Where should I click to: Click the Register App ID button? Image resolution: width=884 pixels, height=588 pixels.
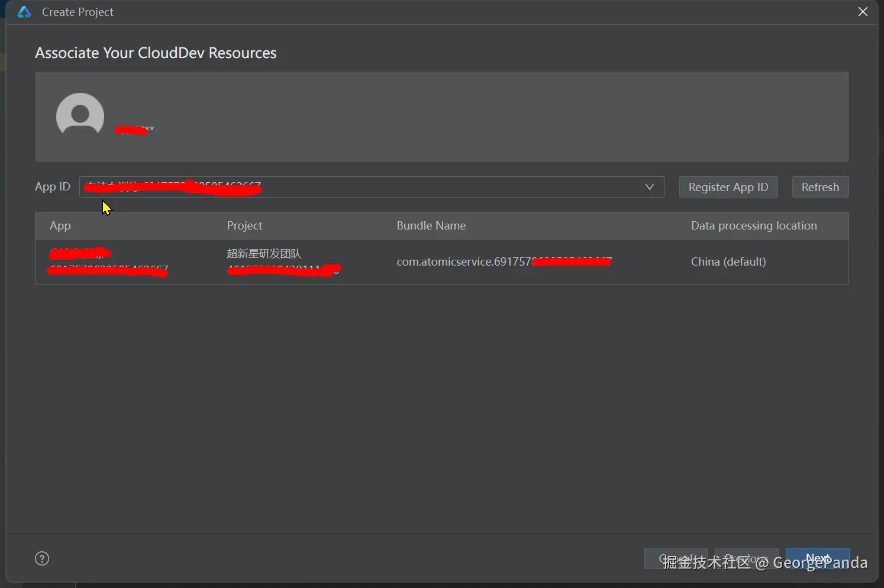728,187
